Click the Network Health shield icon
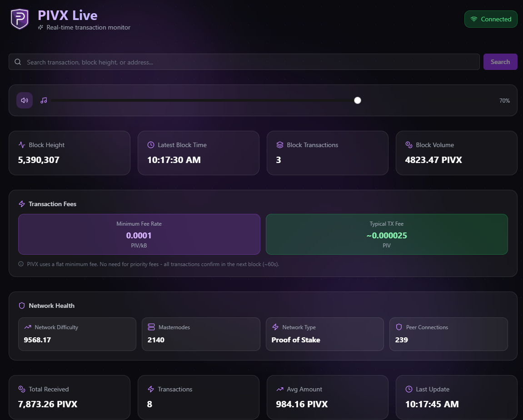The width and height of the screenshot is (523, 420). [22, 306]
